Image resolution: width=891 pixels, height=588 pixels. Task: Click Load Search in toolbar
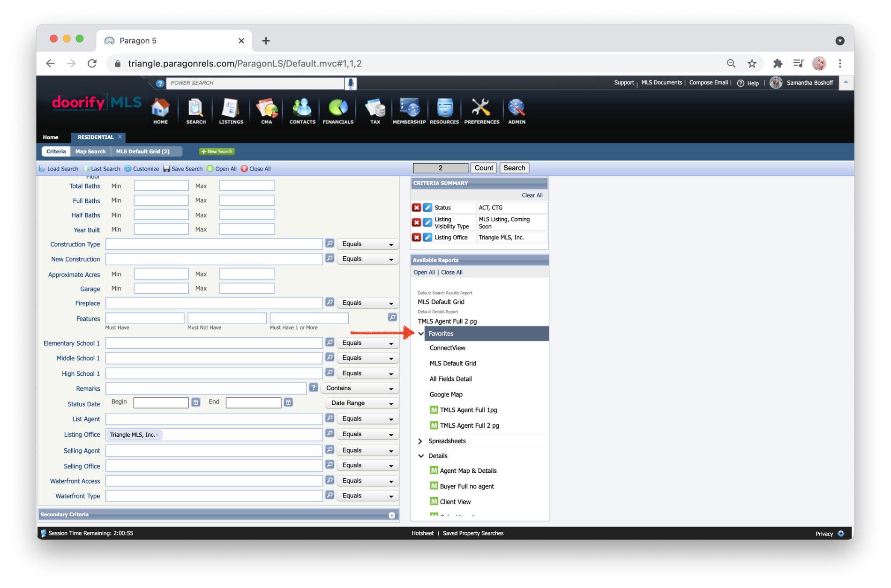[59, 169]
